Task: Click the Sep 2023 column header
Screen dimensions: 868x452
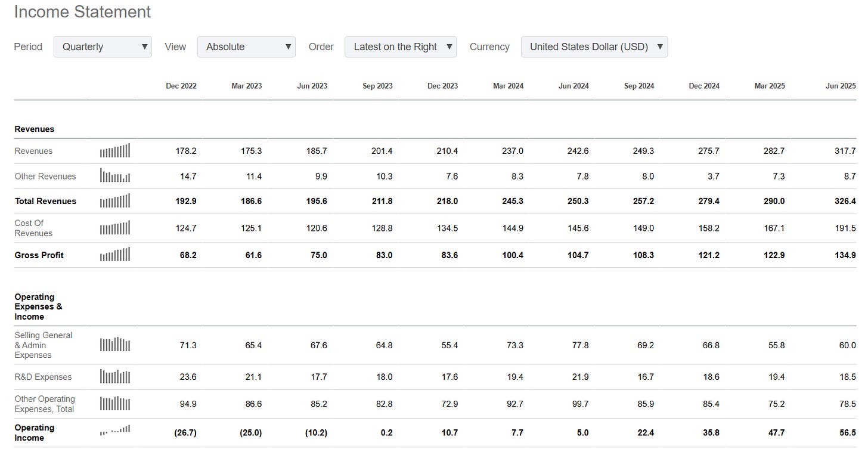Action: (377, 86)
